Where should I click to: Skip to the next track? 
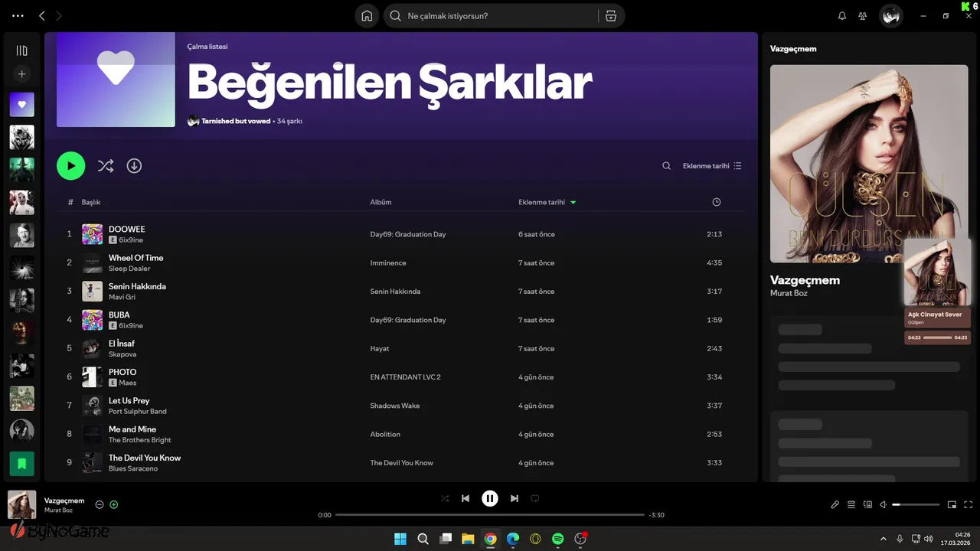514,498
